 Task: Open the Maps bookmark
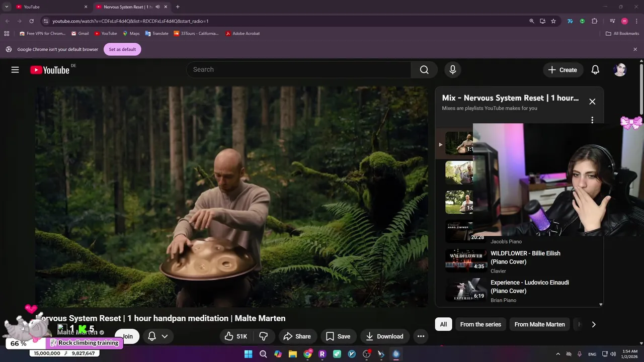coord(131,34)
